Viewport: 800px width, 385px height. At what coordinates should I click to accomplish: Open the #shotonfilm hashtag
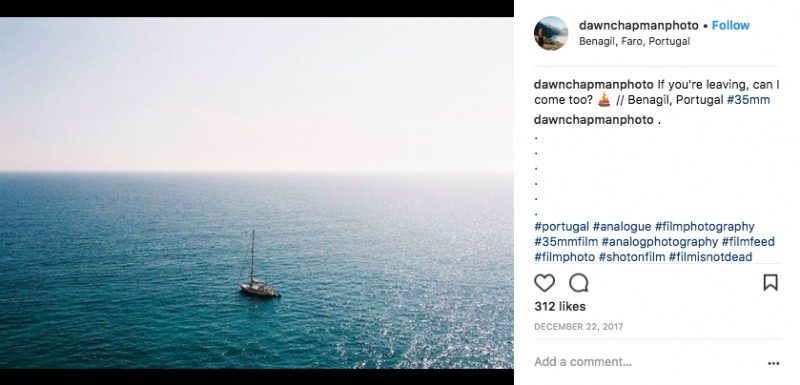coord(632,257)
